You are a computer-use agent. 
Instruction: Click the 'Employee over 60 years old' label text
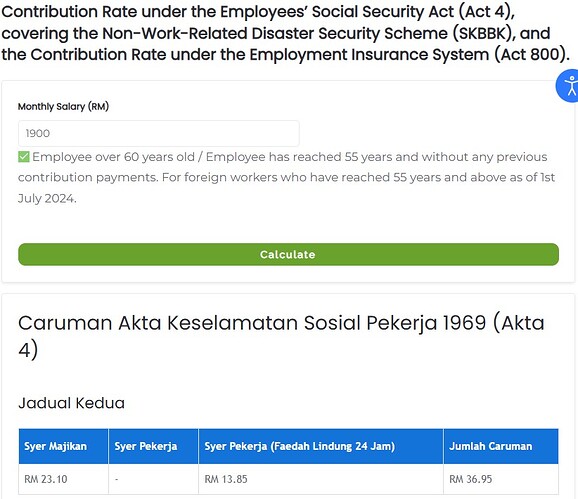pyautogui.click(x=113, y=157)
